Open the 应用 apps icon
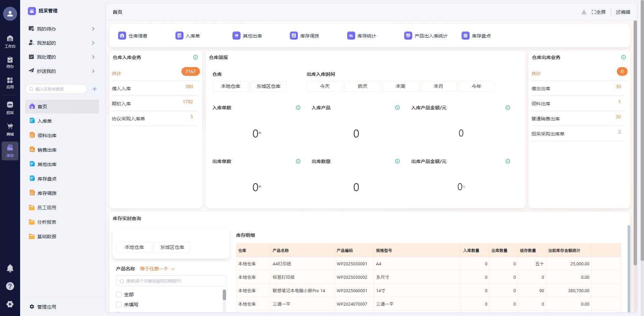Image resolution: width=644 pixels, height=316 pixels. tap(10, 83)
